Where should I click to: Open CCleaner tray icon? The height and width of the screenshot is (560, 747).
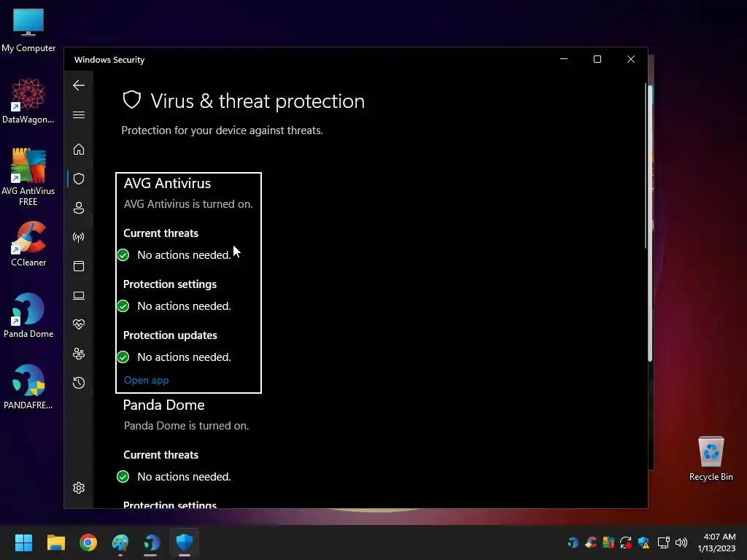click(591, 542)
